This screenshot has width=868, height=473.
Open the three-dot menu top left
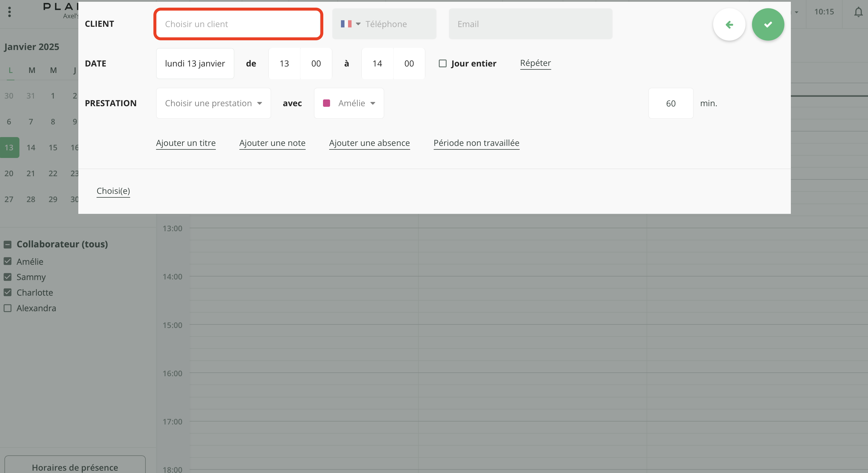click(9, 12)
